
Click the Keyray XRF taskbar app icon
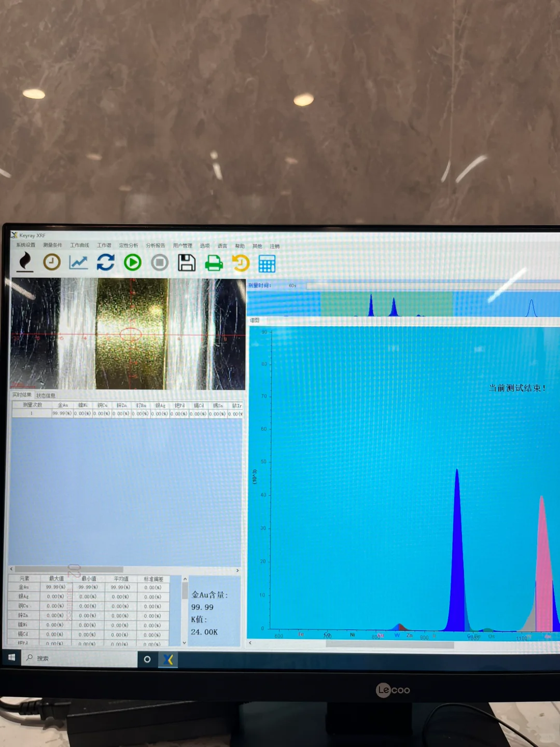pyautogui.click(x=168, y=659)
